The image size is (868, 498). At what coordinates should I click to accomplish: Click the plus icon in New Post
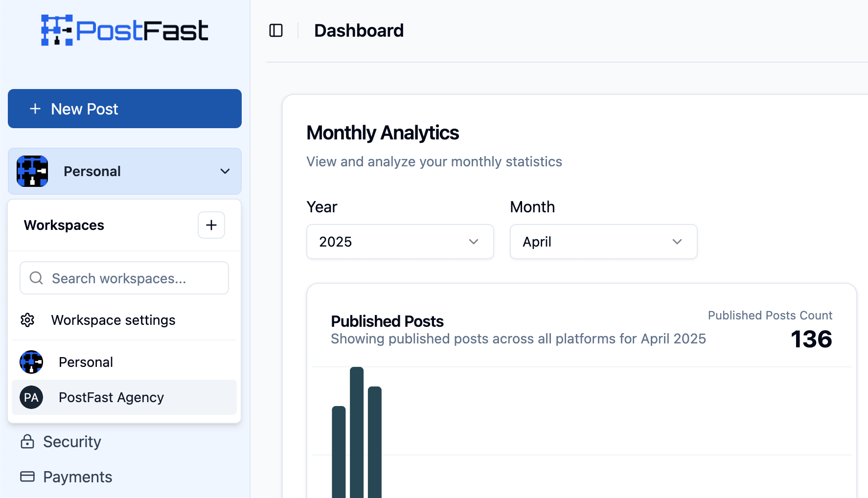[x=35, y=109]
